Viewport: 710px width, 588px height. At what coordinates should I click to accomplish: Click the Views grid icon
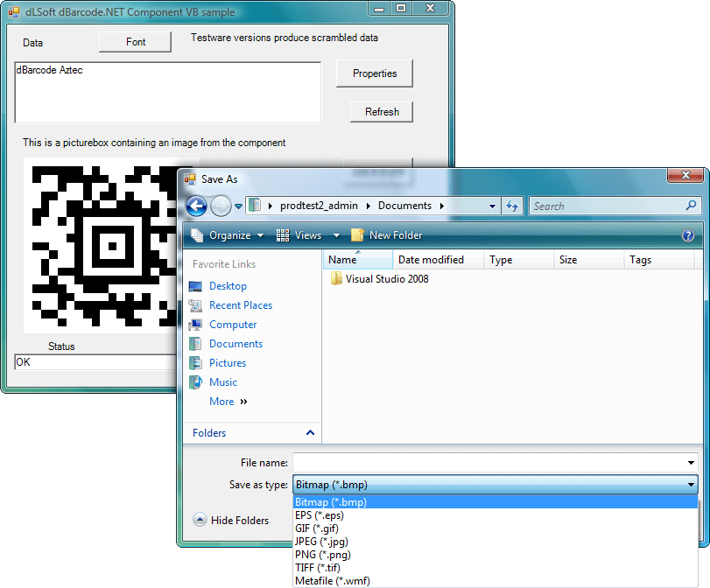pyautogui.click(x=283, y=235)
